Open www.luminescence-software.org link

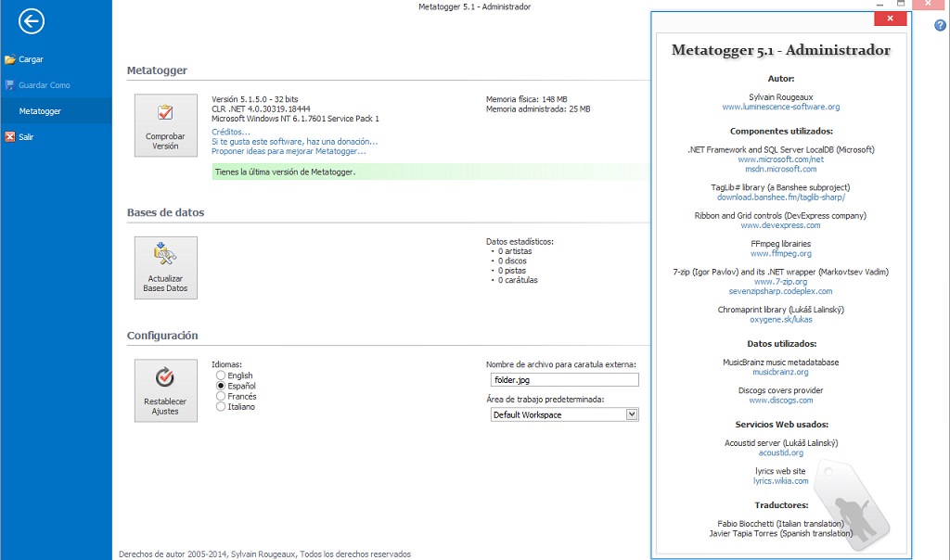780,107
